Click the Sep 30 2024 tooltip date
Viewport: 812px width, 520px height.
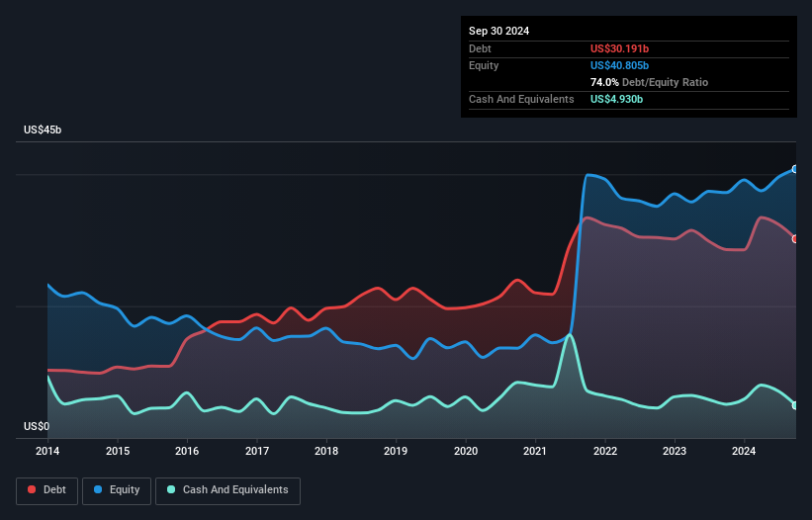(x=498, y=31)
